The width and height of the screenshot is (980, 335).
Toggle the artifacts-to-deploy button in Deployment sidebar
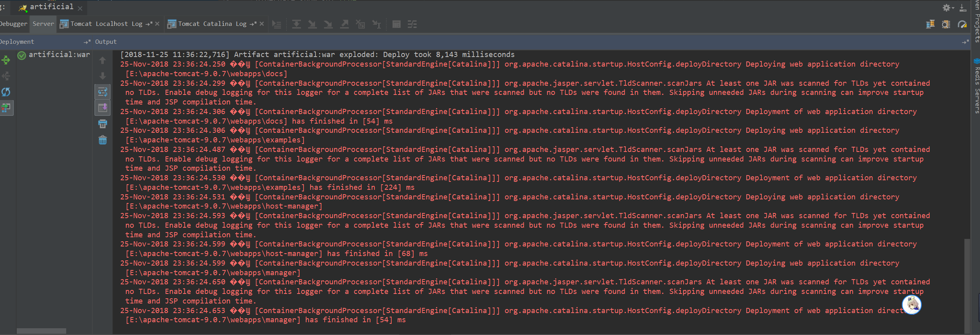(x=6, y=108)
